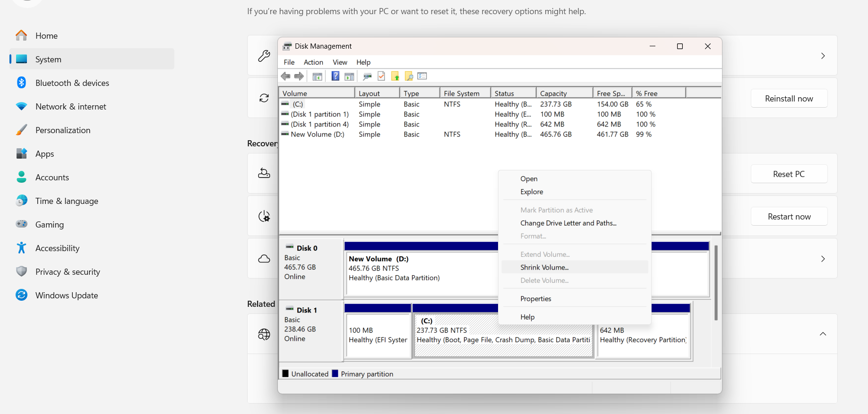Click the Back arrow in Disk Management toolbar
Viewport: 868px width, 414px height.
(x=285, y=76)
